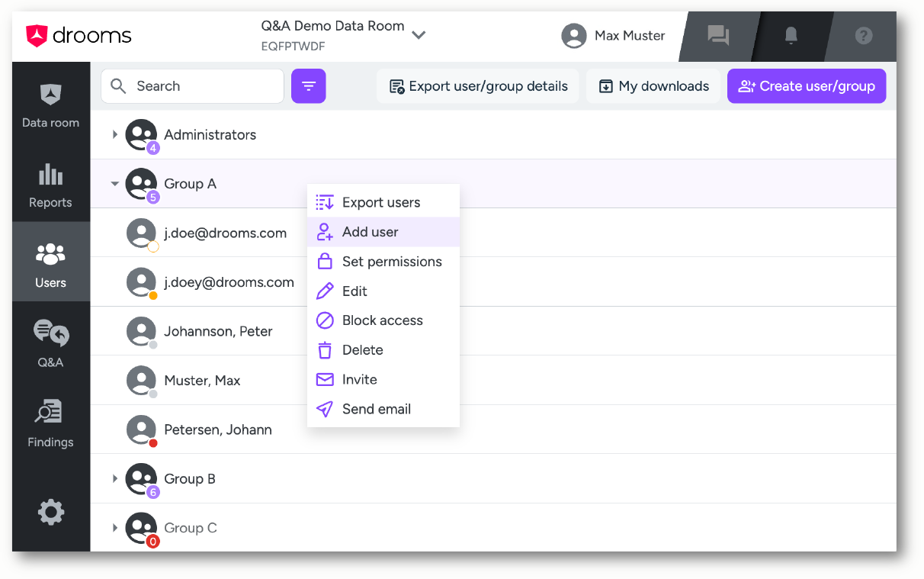The height and width of the screenshot is (579, 924).
Task: Expand the Group B row
Action: pos(115,478)
